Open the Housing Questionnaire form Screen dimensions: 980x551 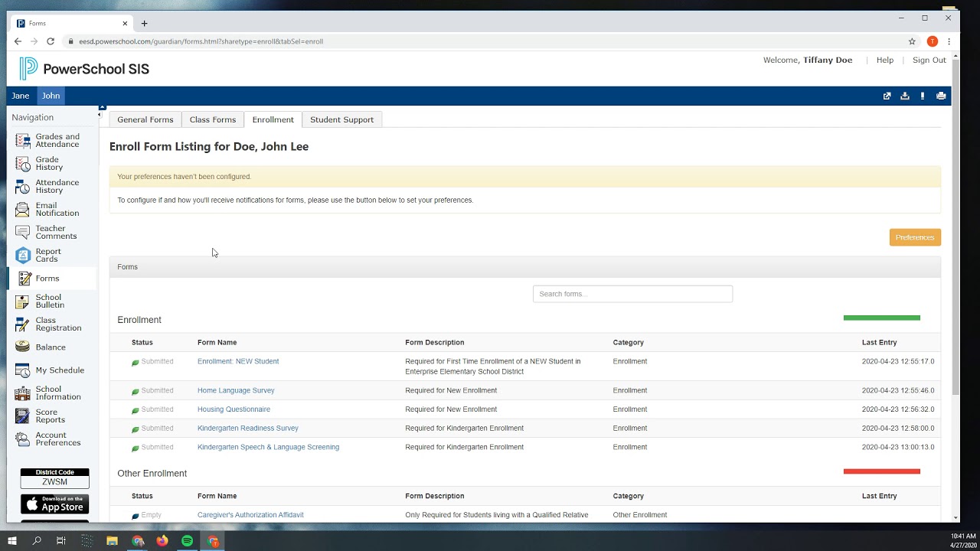point(234,409)
